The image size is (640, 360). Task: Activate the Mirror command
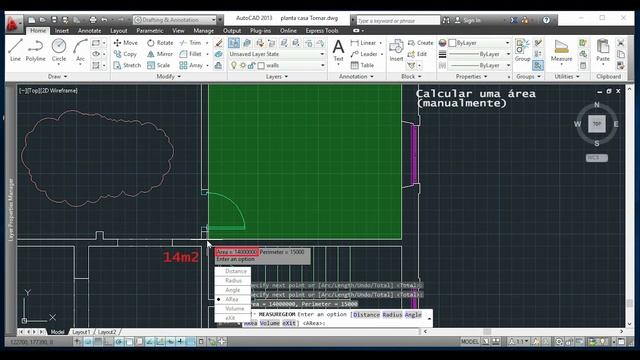pos(160,54)
